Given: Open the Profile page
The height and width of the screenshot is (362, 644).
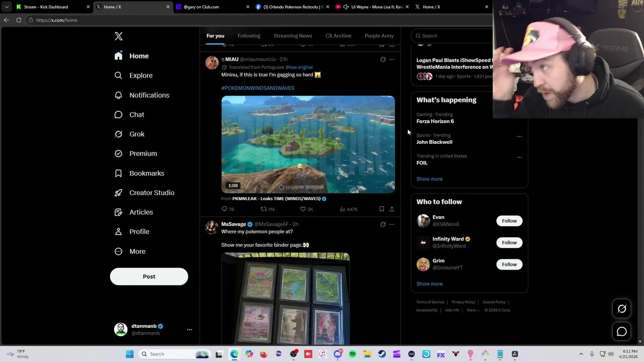Looking at the screenshot, I should [132, 232].
